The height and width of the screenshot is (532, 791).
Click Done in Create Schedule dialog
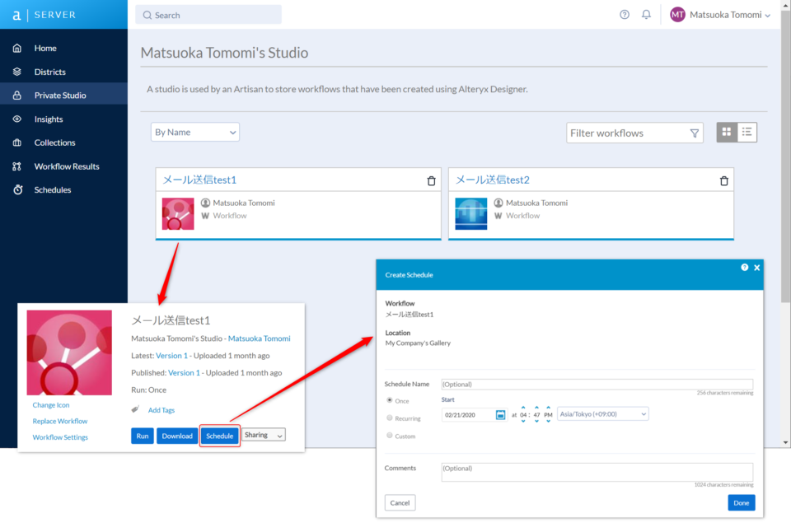741,502
